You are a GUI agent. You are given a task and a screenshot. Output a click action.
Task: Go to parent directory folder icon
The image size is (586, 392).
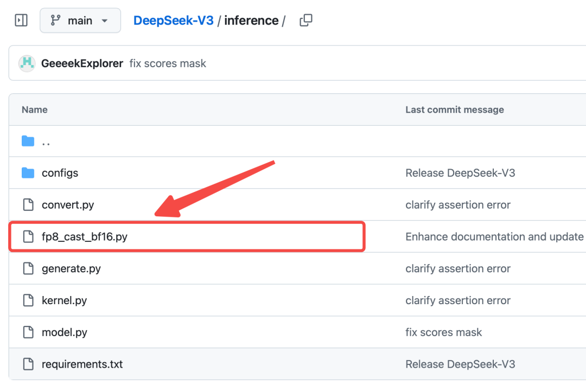tap(28, 142)
